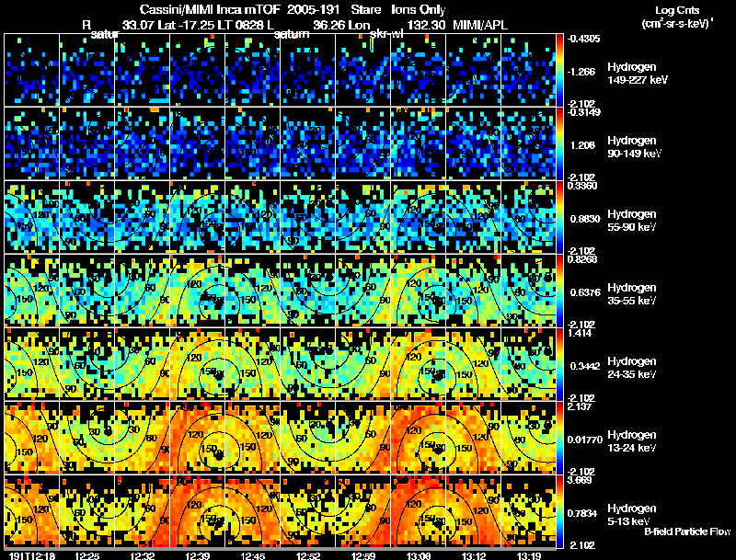Click the Hydrogen 5-13 keV color bar
736x560 pixels.
(559, 511)
